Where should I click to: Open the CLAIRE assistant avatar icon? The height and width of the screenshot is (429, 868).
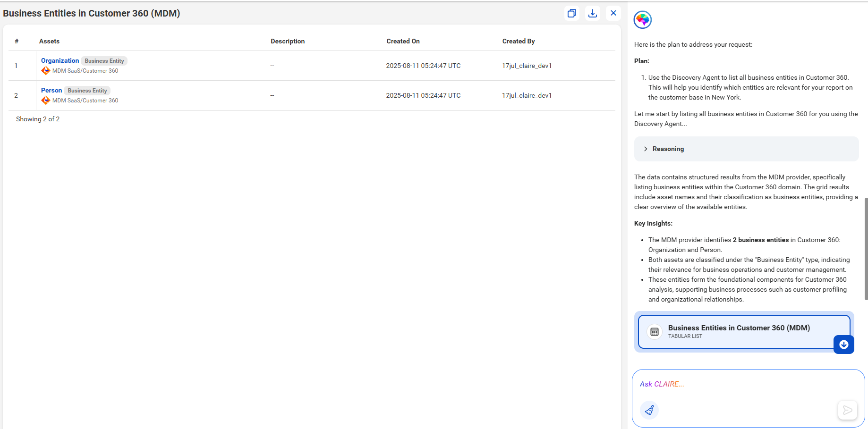[643, 20]
